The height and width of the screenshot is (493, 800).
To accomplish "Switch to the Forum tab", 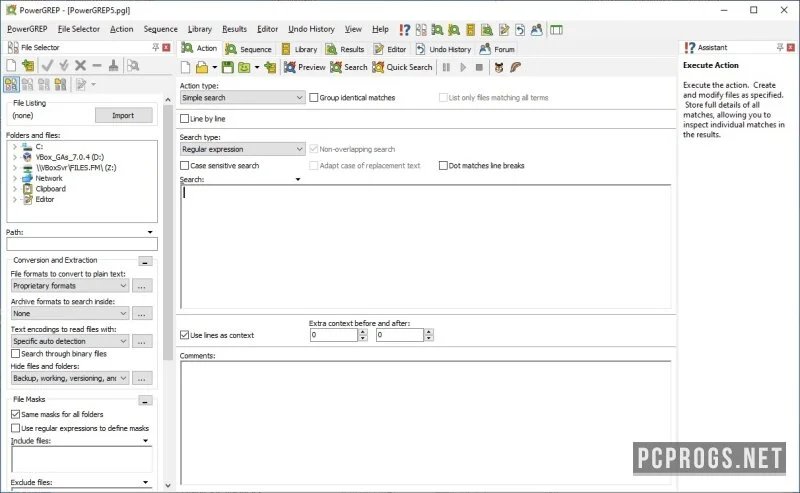I will tap(497, 49).
